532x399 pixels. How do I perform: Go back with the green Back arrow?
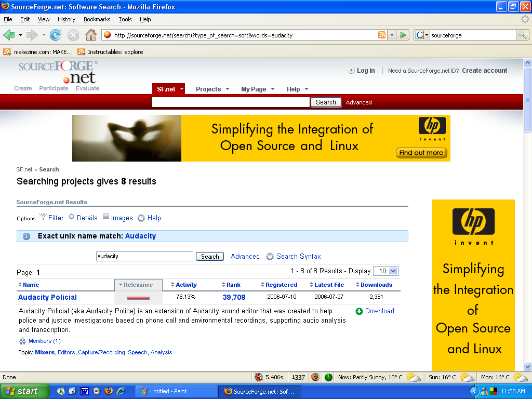[9, 35]
